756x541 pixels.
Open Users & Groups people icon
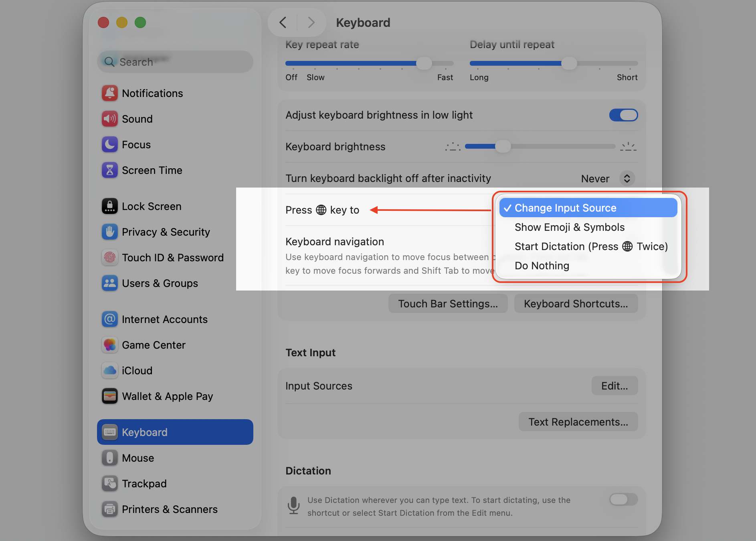click(109, 283)
